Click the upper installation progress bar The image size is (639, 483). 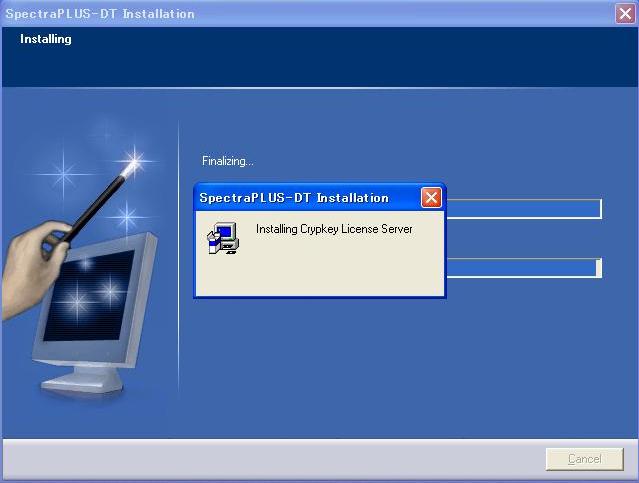[x=524, y=209]
